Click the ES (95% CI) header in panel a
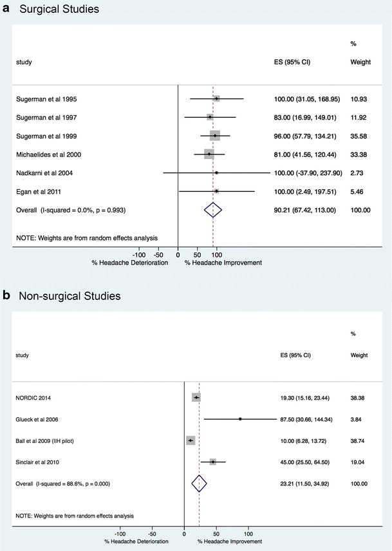 pos(292,62)
